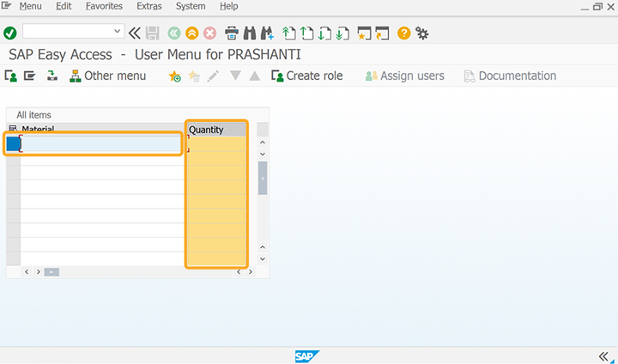
Task: Click the orange Exit icon
Action: [x=192, y=33]
